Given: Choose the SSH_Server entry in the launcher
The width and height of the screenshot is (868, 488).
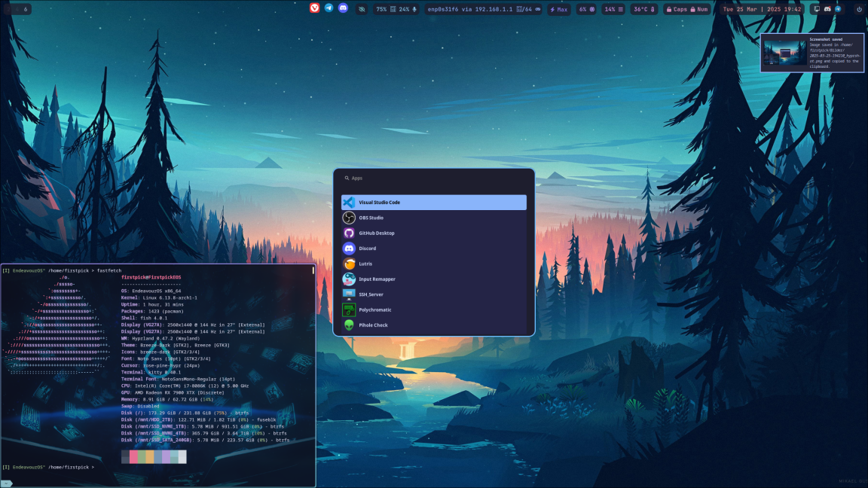Looking at the screenshot, I should [433, 294].
